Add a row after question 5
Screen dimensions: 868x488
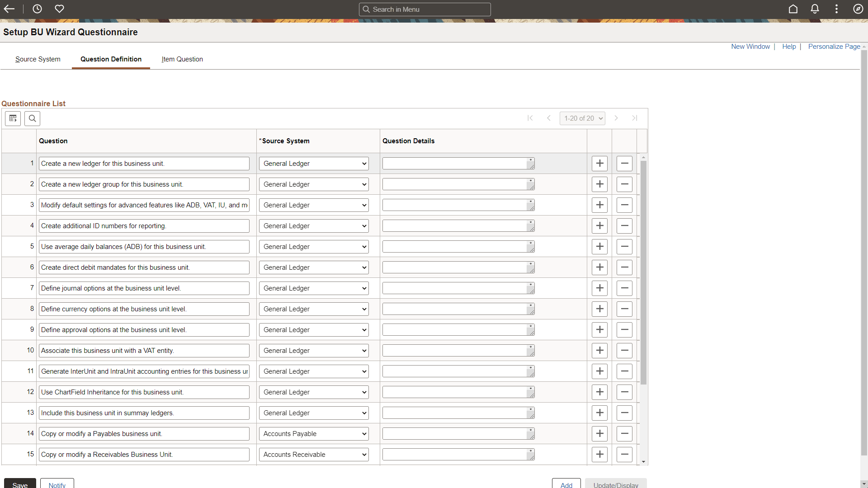[x=599, y=247]
